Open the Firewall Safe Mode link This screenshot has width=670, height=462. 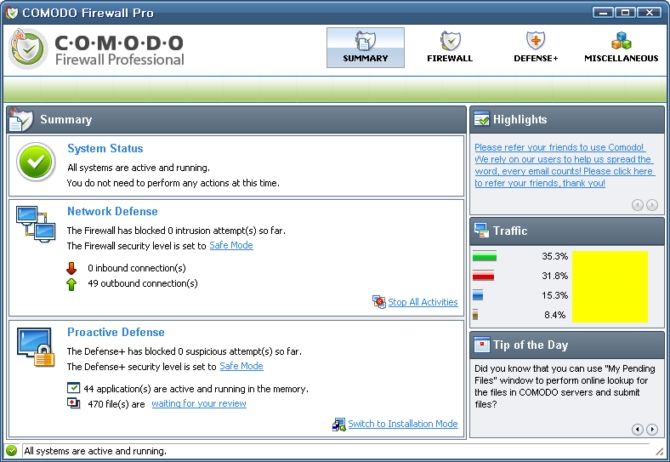tap(231, 245)
